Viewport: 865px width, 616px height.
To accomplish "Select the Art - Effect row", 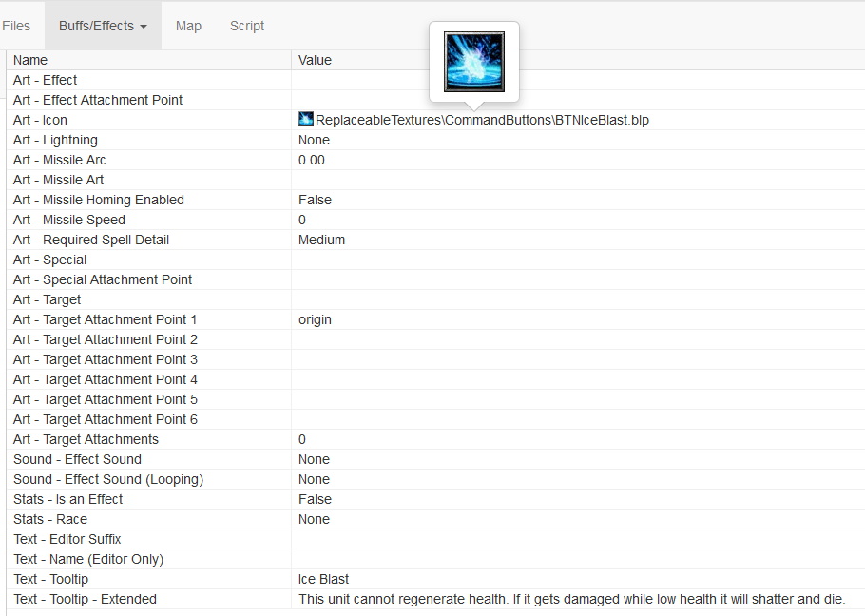I will point(435,80).
